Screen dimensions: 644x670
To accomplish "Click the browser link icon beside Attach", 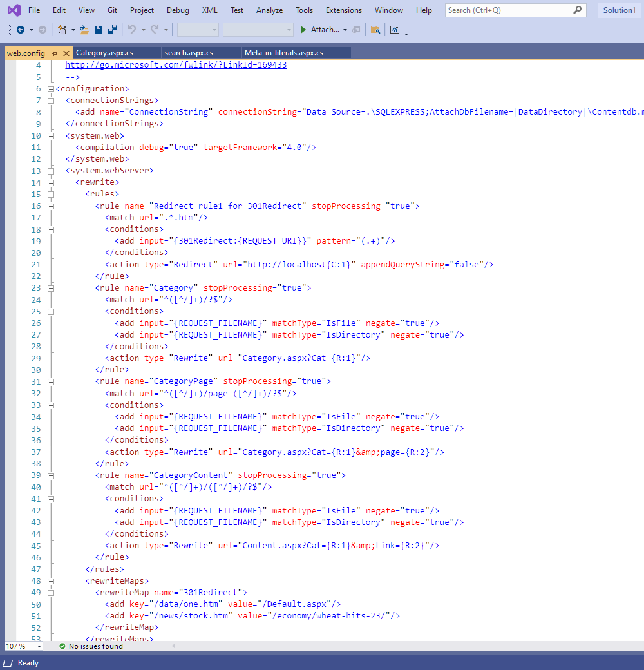I will [356, 30].
